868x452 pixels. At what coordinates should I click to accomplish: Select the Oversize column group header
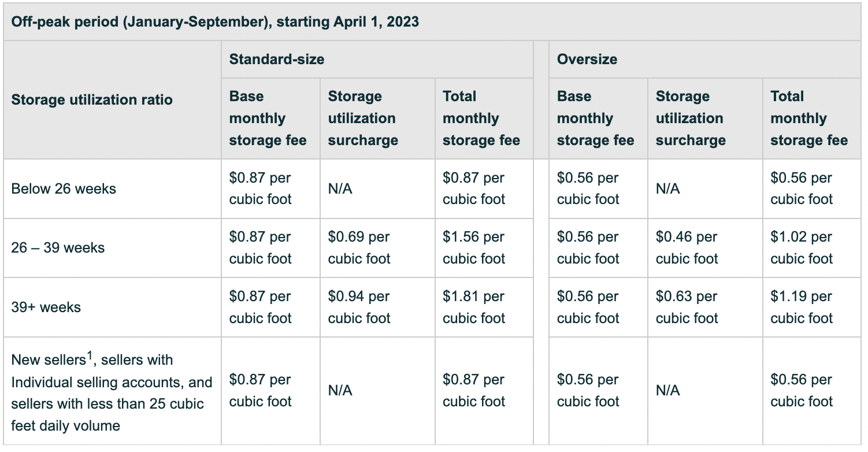pyautogui.click(x=587, y=59)
